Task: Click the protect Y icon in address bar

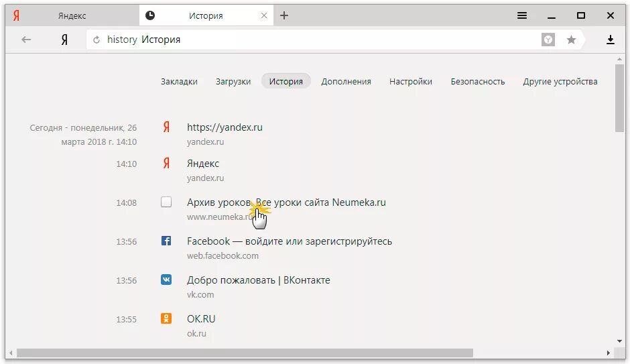Action: 548,40
